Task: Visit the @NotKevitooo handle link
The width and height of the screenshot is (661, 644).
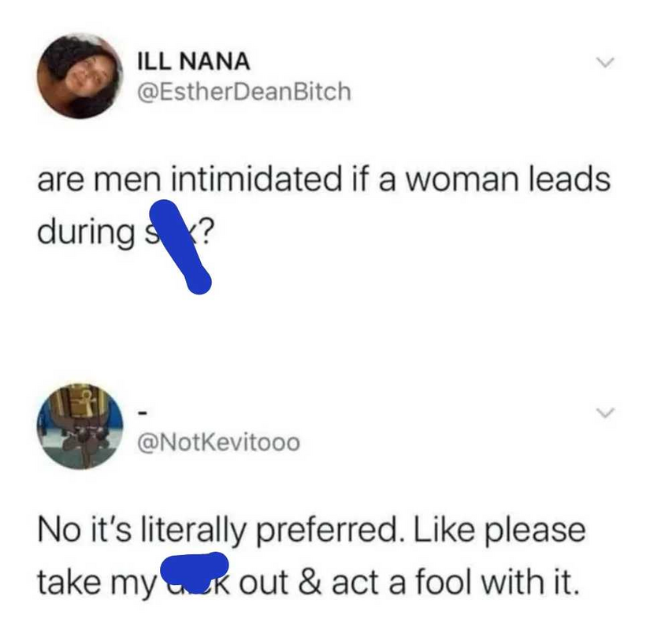Action: (218, 443)
